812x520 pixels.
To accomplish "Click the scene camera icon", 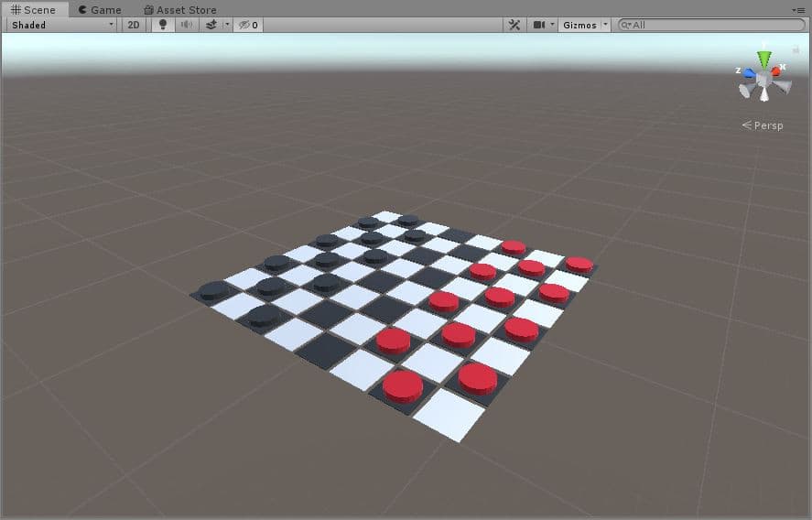I will pos(539,25).
